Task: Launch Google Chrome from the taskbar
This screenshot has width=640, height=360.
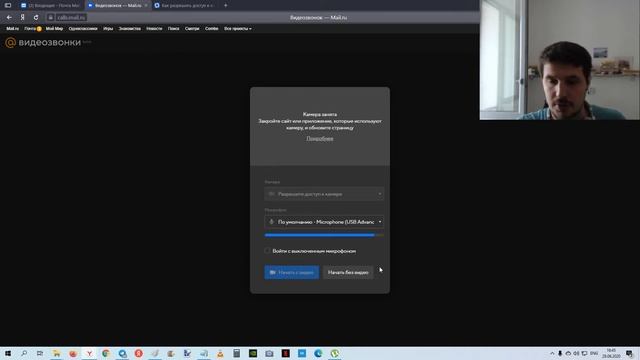Action: [x=106, y=353]
